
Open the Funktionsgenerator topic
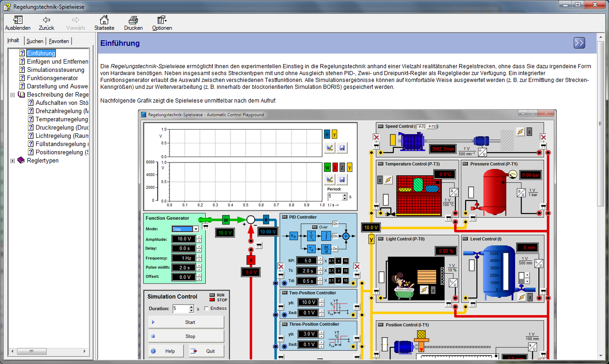click(52, 78)
